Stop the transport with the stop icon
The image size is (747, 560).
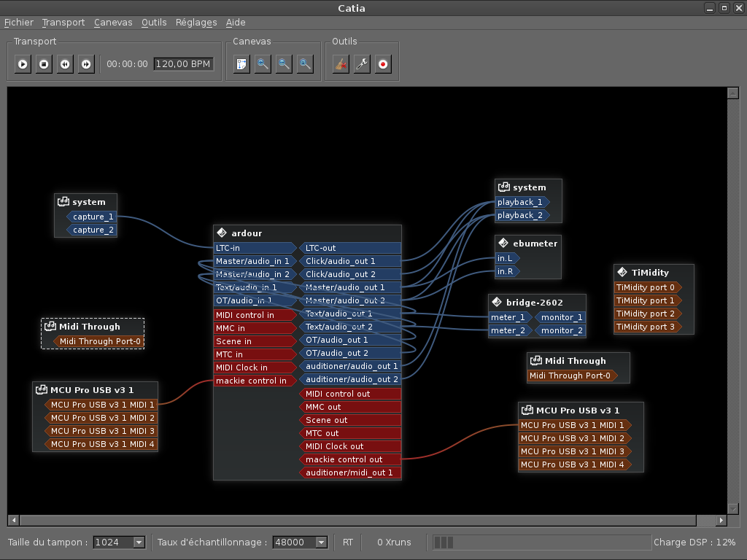[44, 64]
